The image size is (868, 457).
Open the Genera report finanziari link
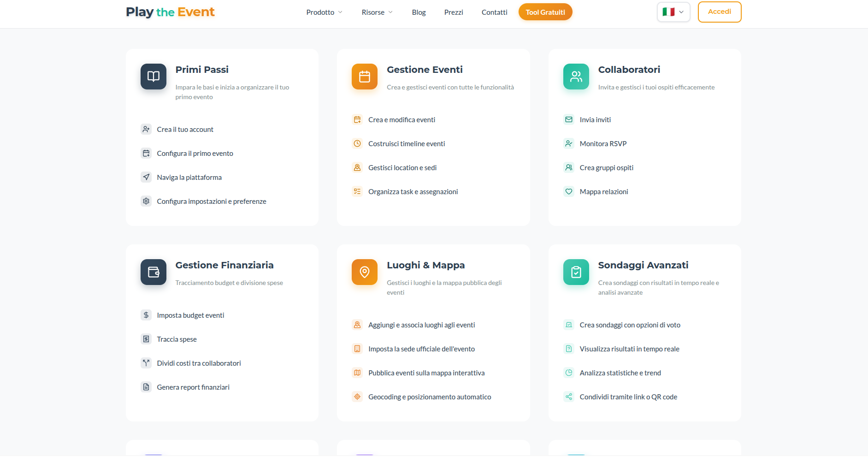point(193,387)
